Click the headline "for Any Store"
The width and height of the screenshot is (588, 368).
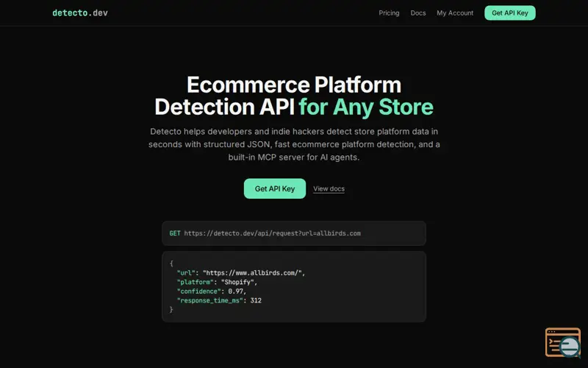coord(366,107)
